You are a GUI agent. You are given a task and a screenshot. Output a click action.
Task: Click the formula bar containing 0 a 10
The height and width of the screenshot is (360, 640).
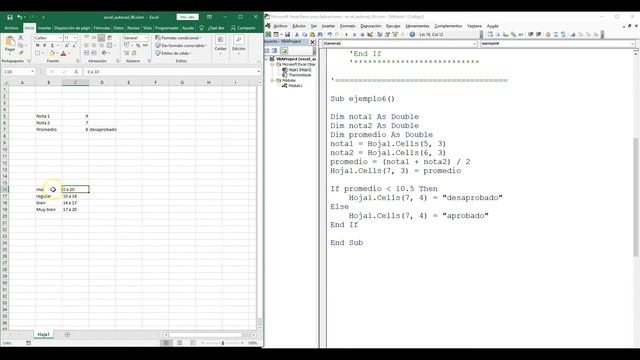(x=171, y=72)
